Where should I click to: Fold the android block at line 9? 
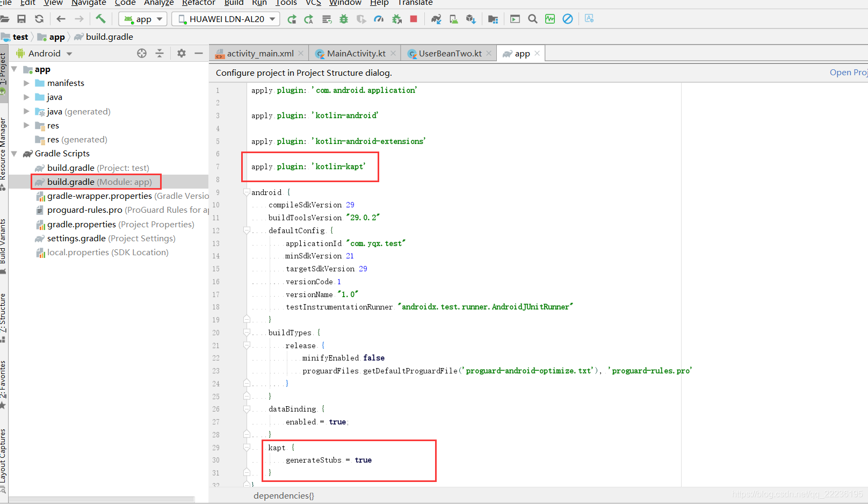point(247,192)
